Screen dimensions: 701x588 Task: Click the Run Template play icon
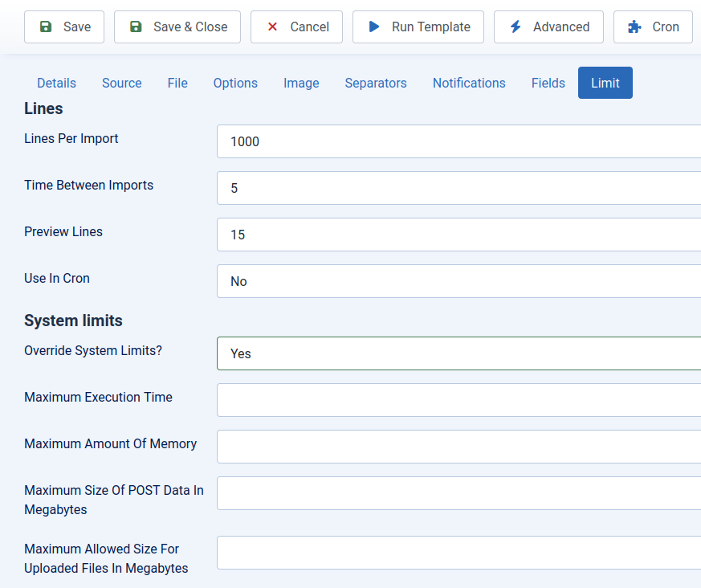coord(374,27)
